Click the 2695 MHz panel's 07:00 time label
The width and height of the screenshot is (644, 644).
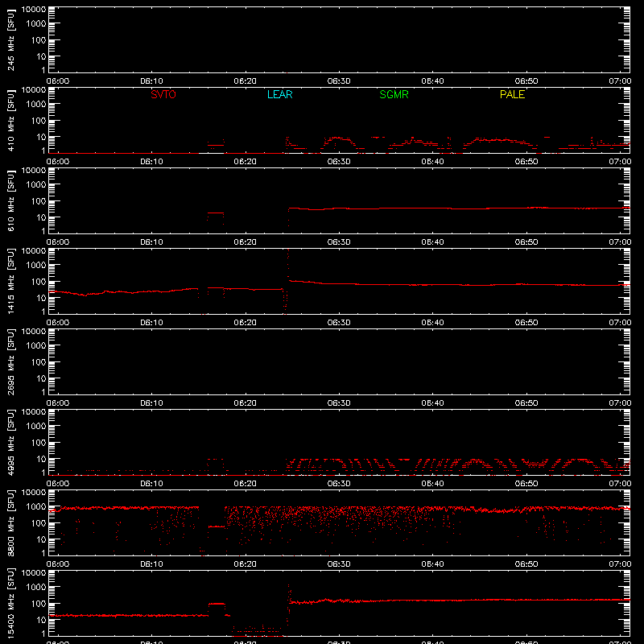(x=620, y=403)
